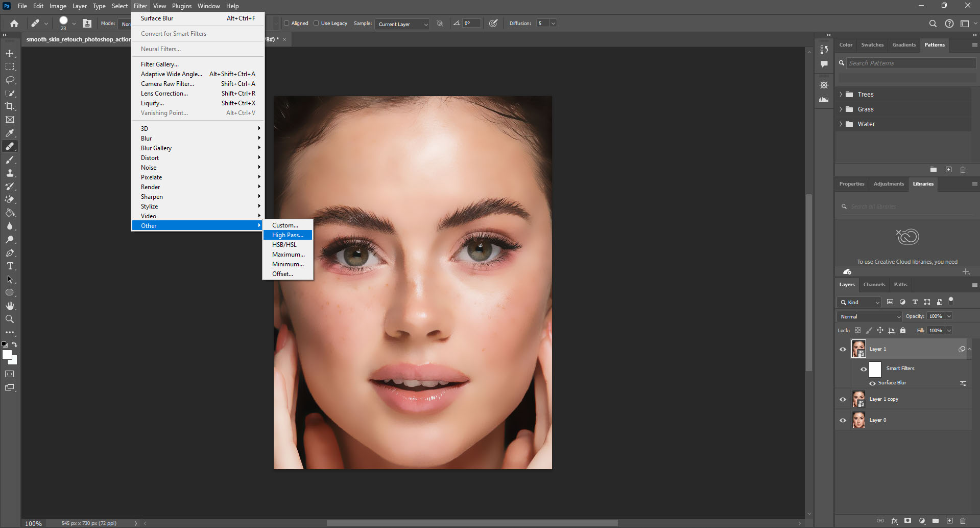This screenshot has width=980, height=528.
Task: Delete layer using trash icon in Layers panel
Action: 963,521
